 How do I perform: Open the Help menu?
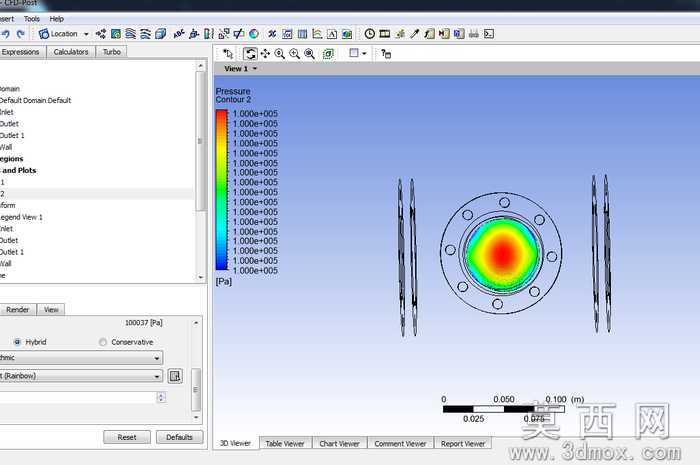coord(56,19)
